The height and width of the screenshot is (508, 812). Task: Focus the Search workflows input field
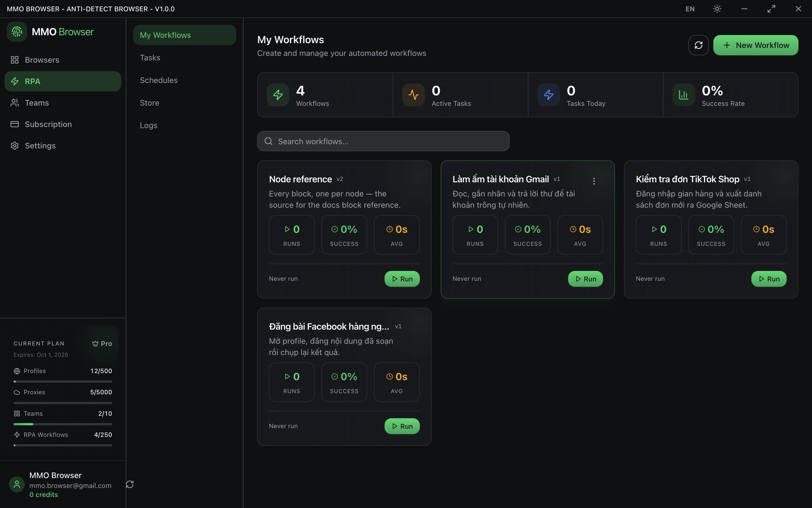click(383, 141)
